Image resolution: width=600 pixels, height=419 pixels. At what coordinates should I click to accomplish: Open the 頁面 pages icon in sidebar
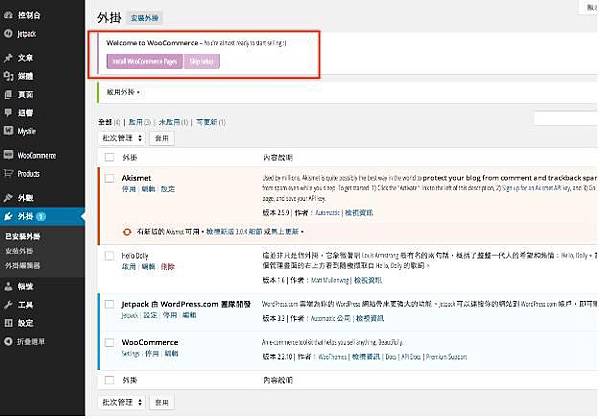8,95
